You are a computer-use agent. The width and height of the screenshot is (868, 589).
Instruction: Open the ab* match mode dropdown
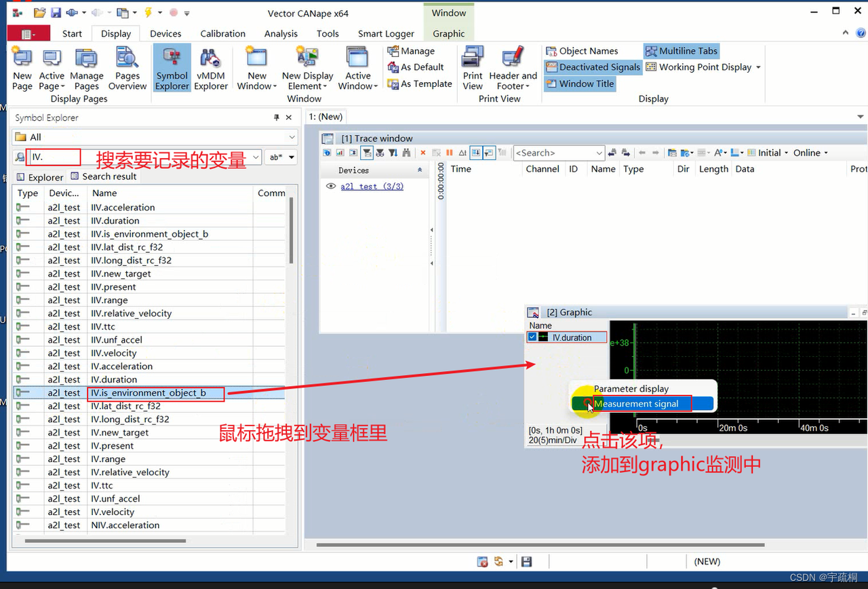[281, 157]
